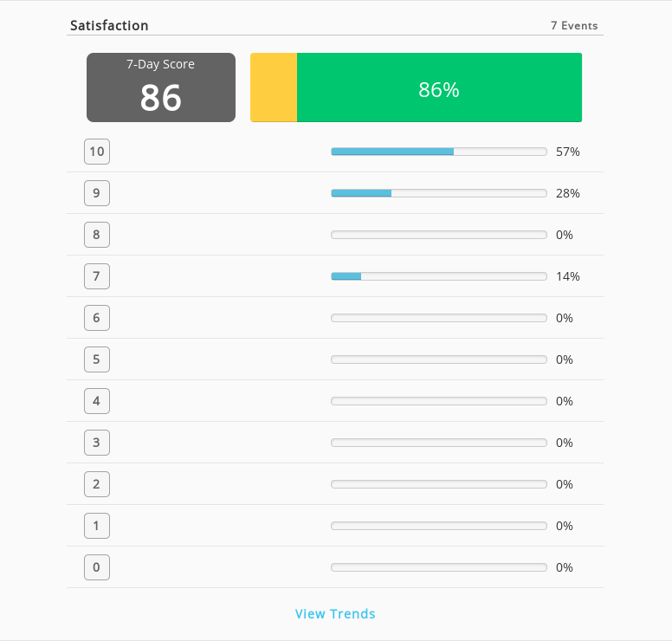Image resolution: width=672 pixels, height=641 pixels.
Task: Choose the score 5 badge
Action: [x=97, y=359]
